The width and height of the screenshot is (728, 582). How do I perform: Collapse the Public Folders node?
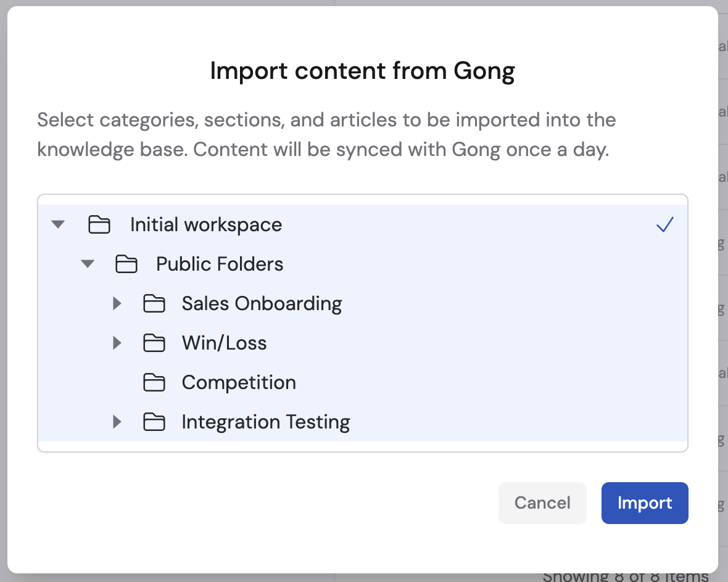[x=87, y=263]
